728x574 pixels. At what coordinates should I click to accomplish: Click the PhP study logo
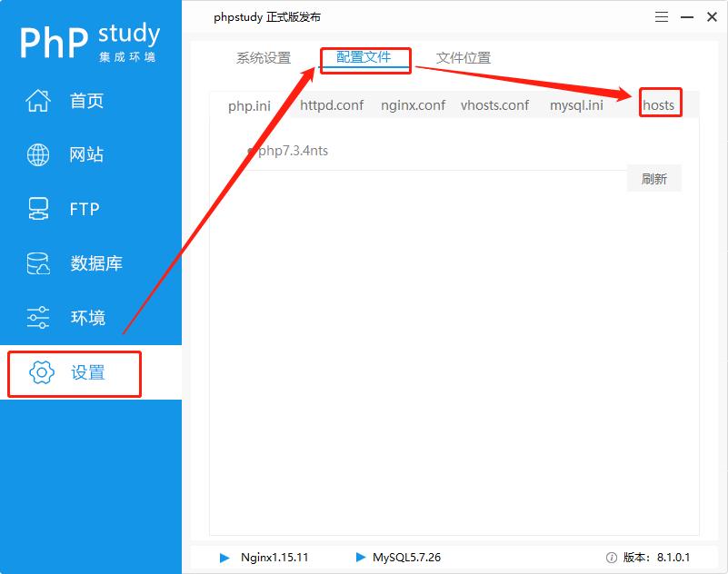tap(90, 42)
